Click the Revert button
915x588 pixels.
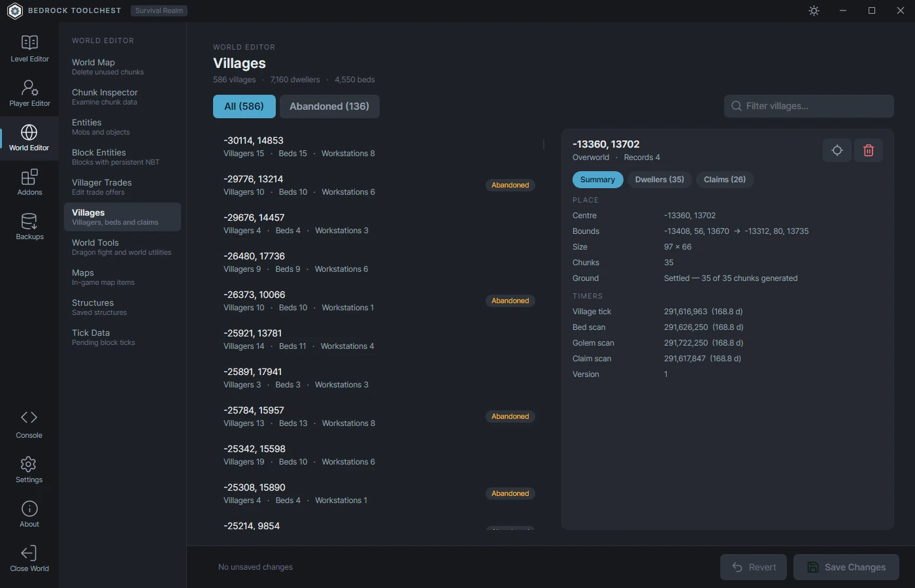click(754, 567)
